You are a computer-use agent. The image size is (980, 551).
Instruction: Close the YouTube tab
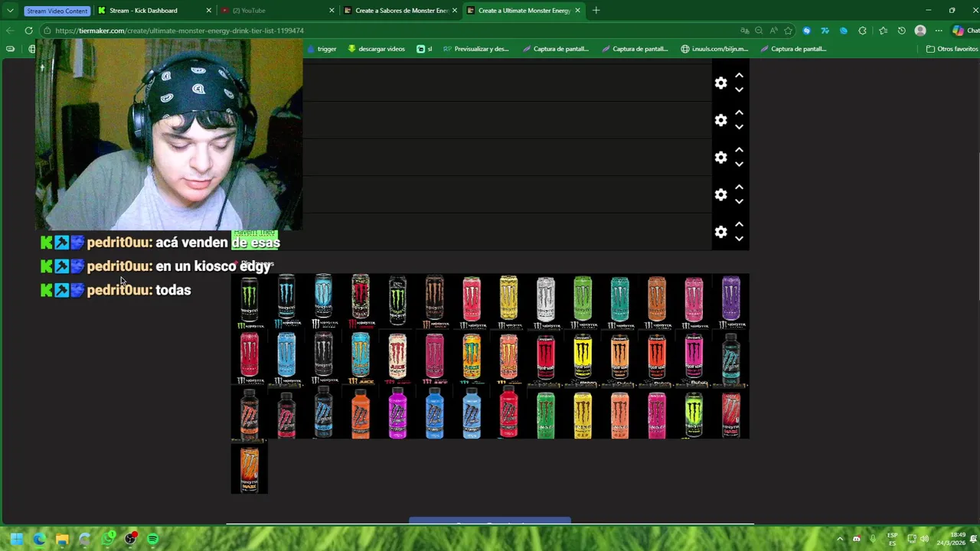coord(332,11)
